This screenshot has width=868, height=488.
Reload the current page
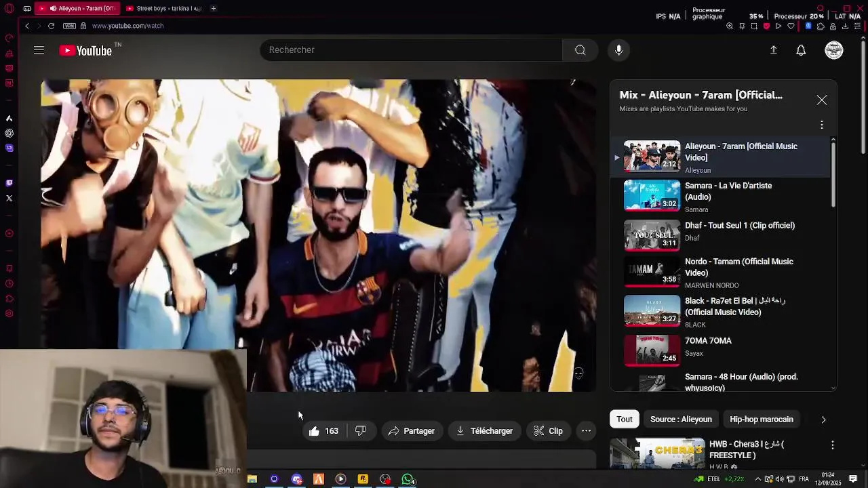point(51,26)
